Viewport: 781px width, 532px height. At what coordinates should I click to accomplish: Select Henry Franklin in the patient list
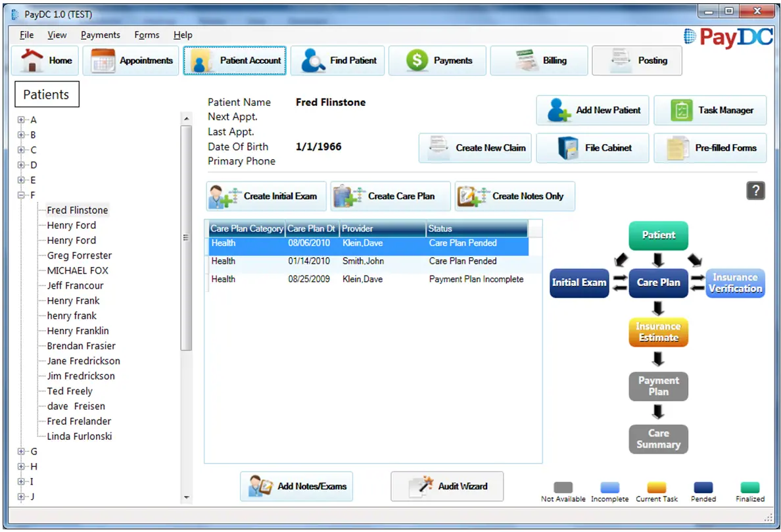(77, 330)
